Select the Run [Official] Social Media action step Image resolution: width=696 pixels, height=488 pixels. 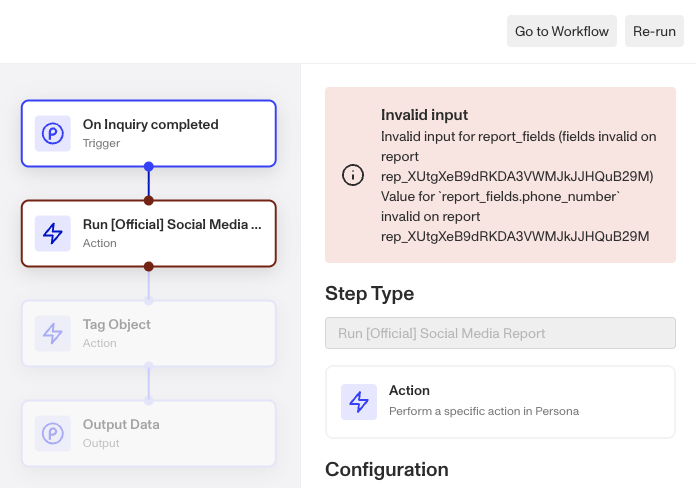tap(149, 233)
